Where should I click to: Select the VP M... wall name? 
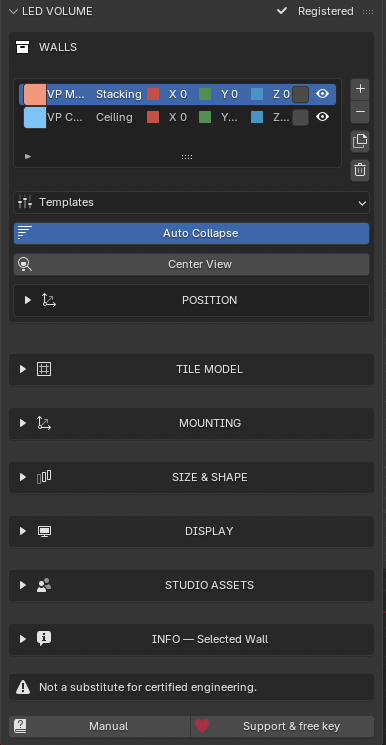(x=66, y=94)
